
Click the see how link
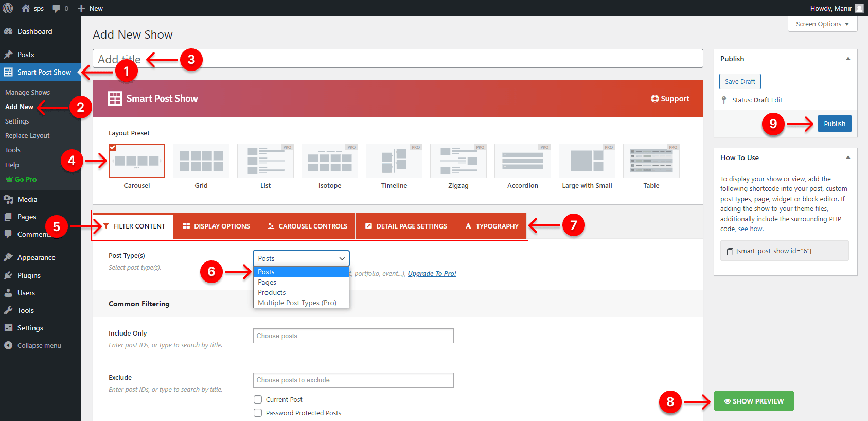click(x=750, y=229)
